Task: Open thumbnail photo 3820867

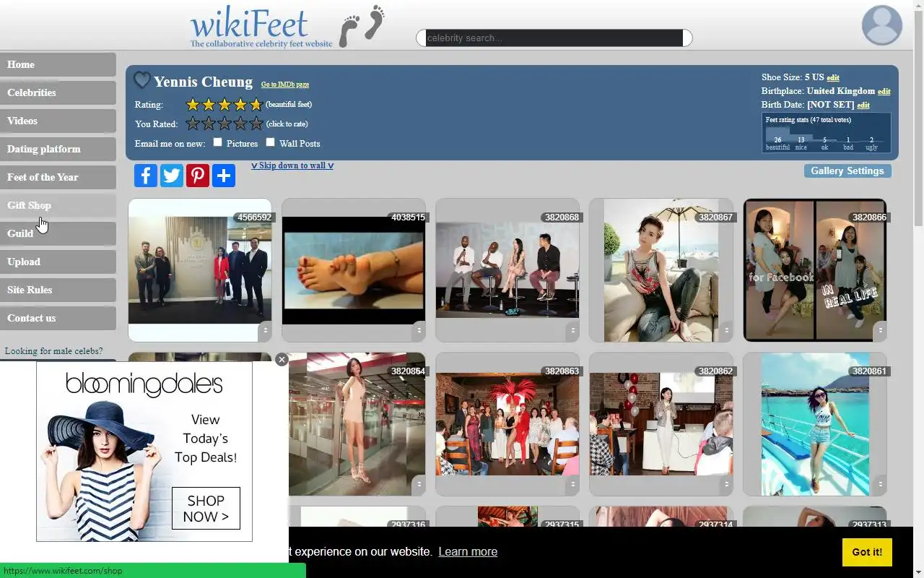Action: 661,270
